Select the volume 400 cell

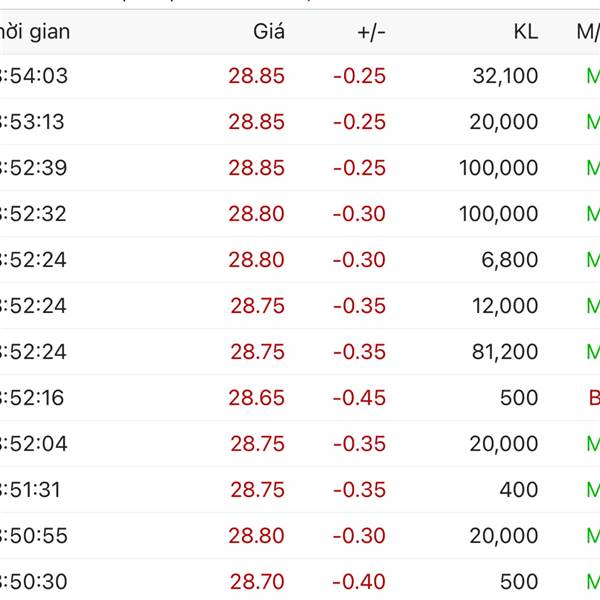point(519,489)
